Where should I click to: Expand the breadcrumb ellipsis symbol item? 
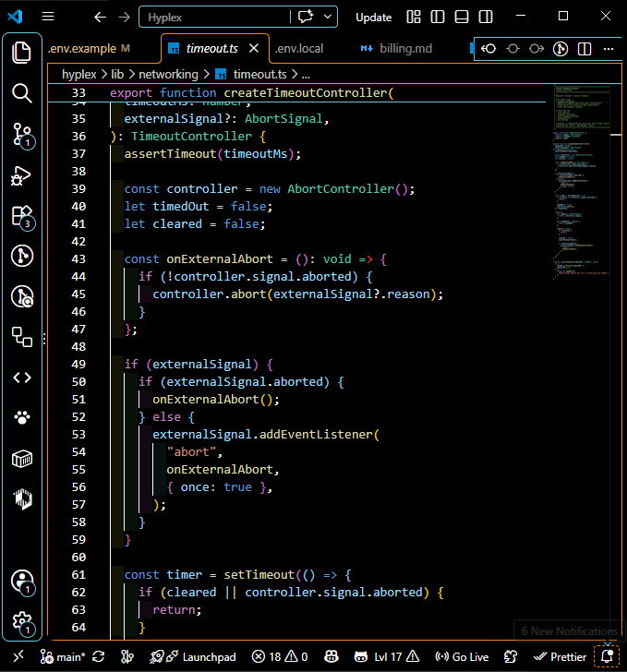[x=306, y=75]
